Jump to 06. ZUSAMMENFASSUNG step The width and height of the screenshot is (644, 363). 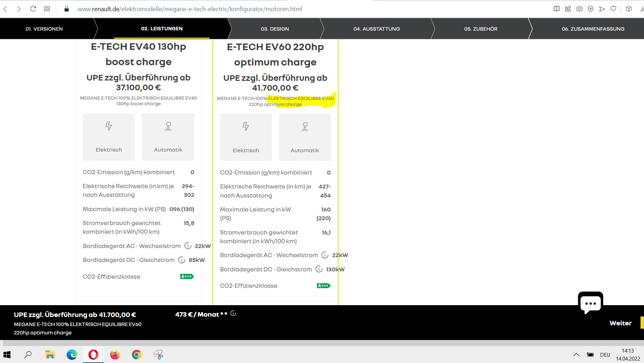pyautogui.click(x=593, y=29)
